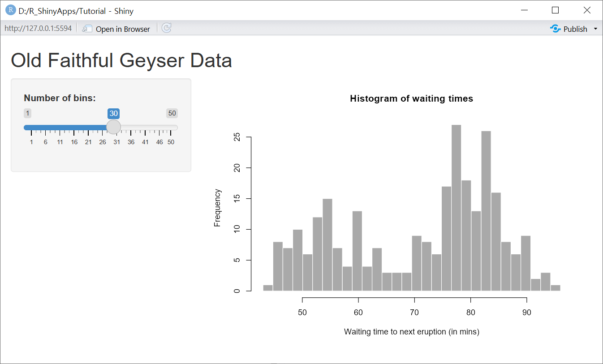Click the 6 tick label below slider

pos(45,142)
